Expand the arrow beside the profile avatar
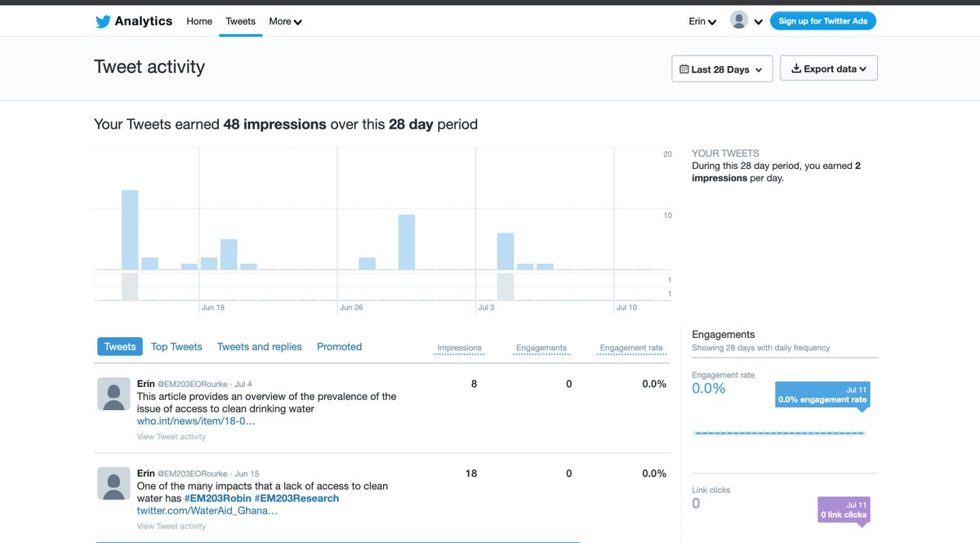 pyautogui.click(x=759, y=22)
